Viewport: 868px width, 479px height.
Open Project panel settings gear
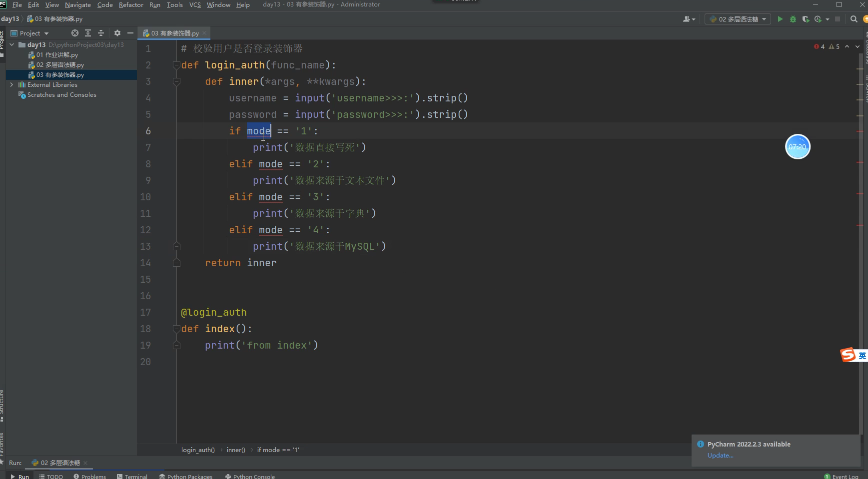point(117,33)
